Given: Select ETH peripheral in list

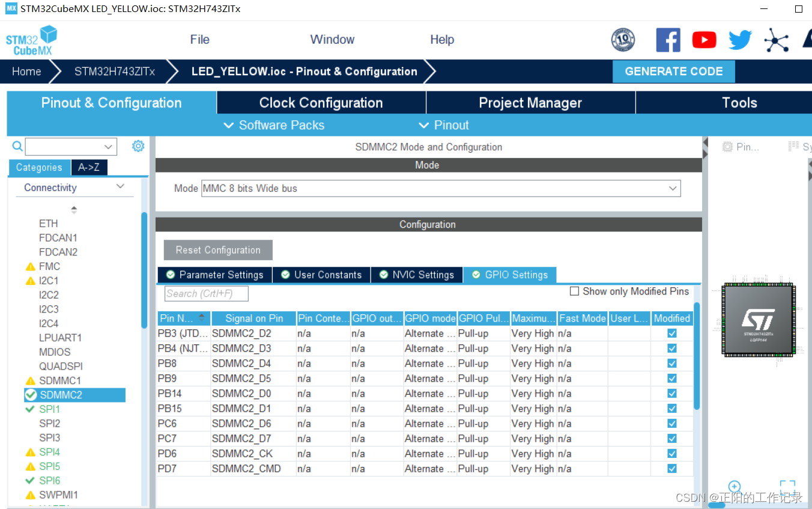Looking at the screenshot, I should tap(49, 224).
